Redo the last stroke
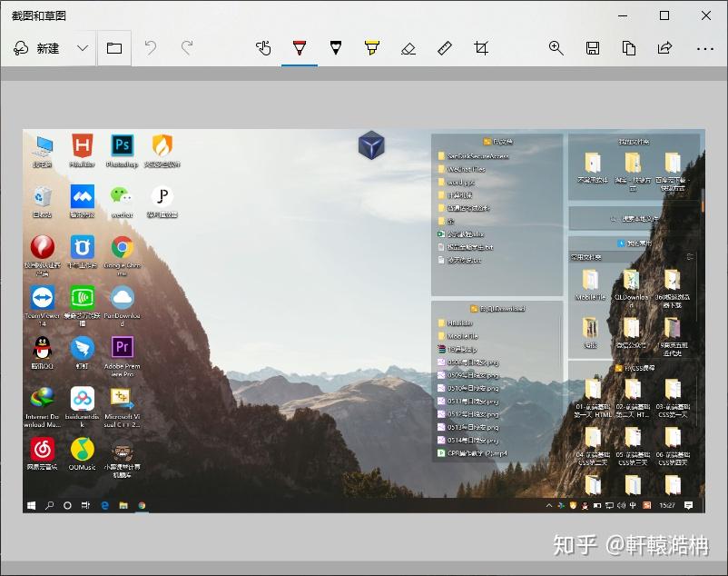728x576 pixels. point(187,48)
